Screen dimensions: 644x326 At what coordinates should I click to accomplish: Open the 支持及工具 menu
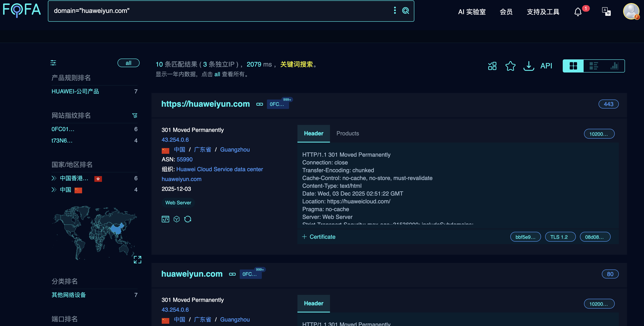tap(543, 12)
